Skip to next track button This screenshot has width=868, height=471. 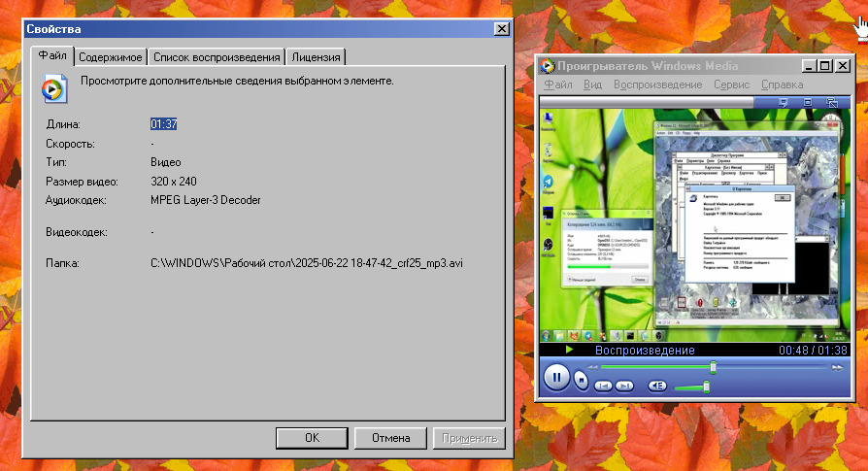[x=624, y=386]
